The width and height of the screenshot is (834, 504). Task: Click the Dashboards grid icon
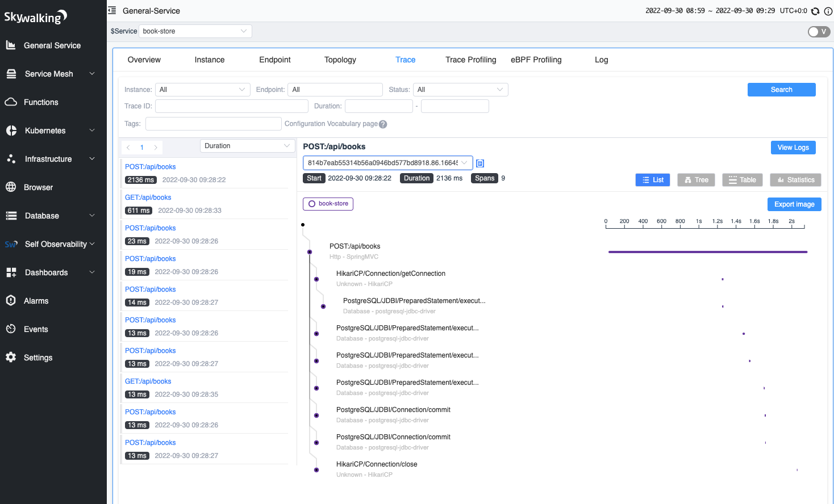point(11,272)
